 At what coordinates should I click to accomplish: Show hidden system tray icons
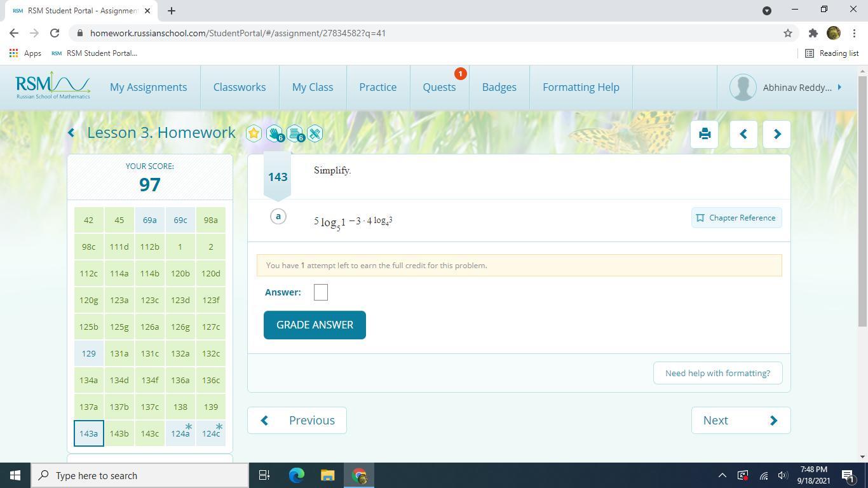722,475
